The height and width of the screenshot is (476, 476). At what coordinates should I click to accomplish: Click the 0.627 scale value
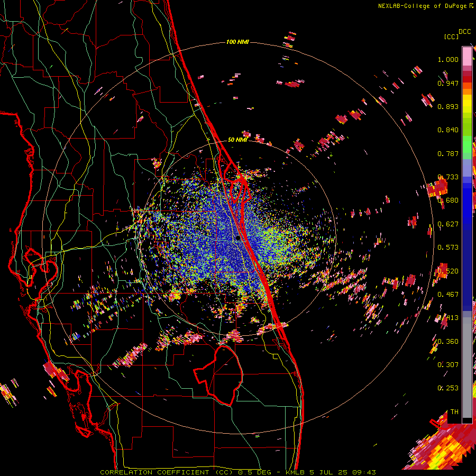coord(448,224)
